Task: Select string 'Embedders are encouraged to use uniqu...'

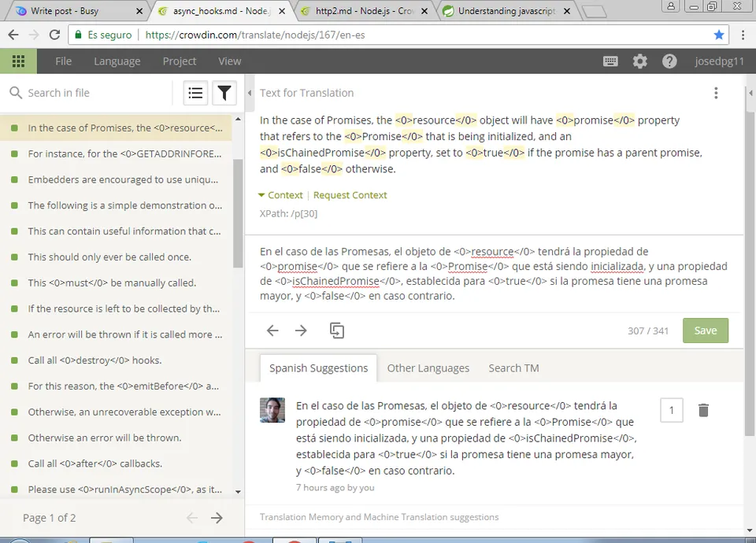Action: point(116,179)
